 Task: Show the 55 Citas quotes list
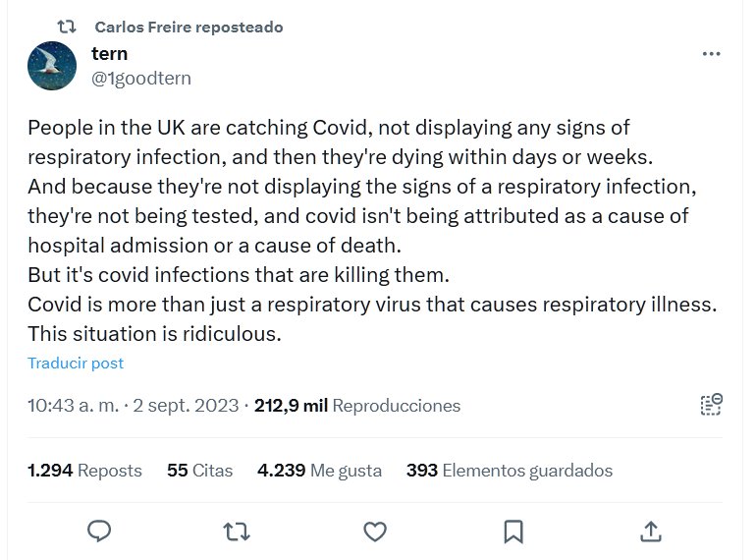(199, 471)
